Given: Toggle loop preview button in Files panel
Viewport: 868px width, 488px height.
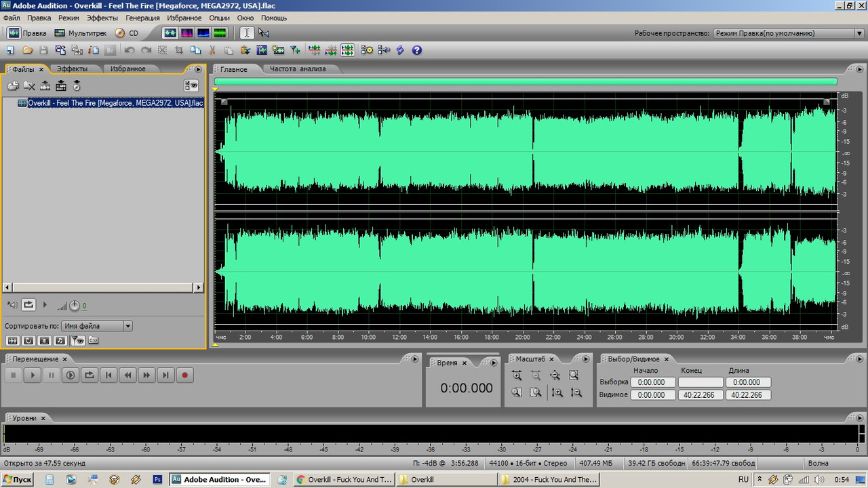Looking at the screenshot, I should pyautogui.click(x=28, y=305).
